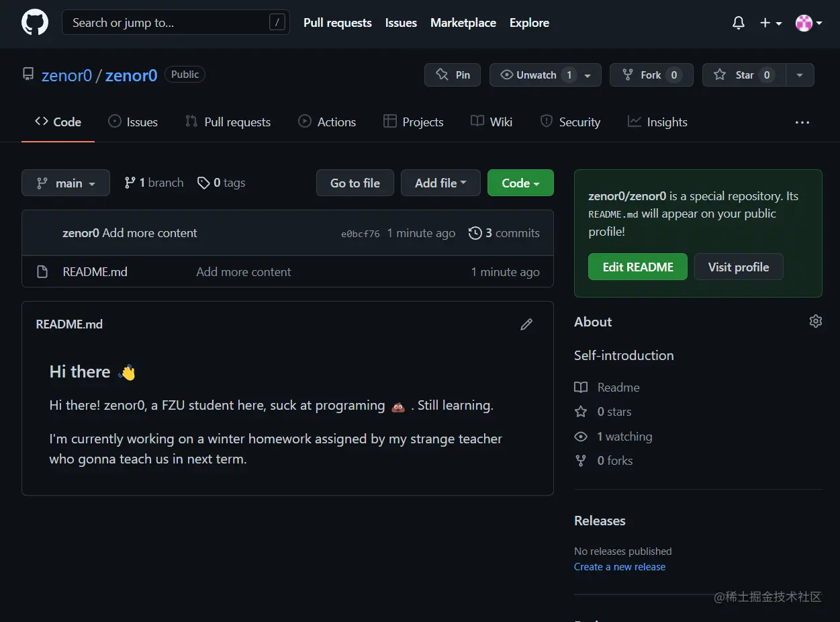Open the Insights tab
840x622 pixels.
pyautogui.click(x=657, y=122)
